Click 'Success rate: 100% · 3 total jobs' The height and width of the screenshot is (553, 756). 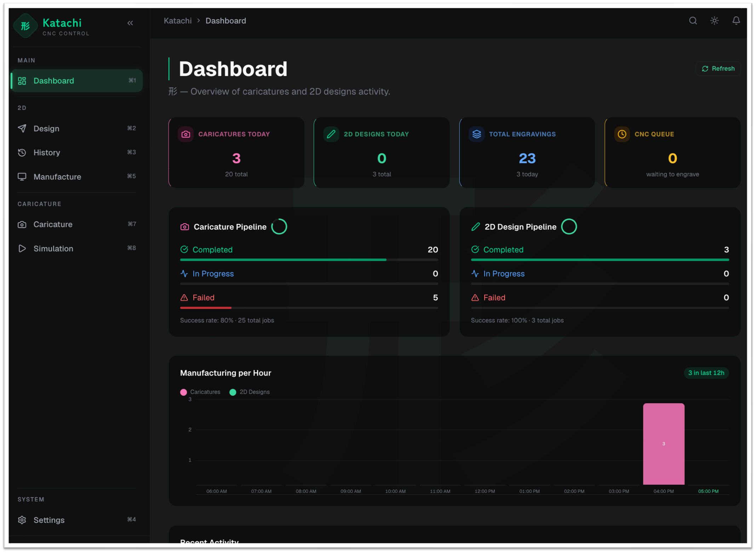[x=517, y=320]
